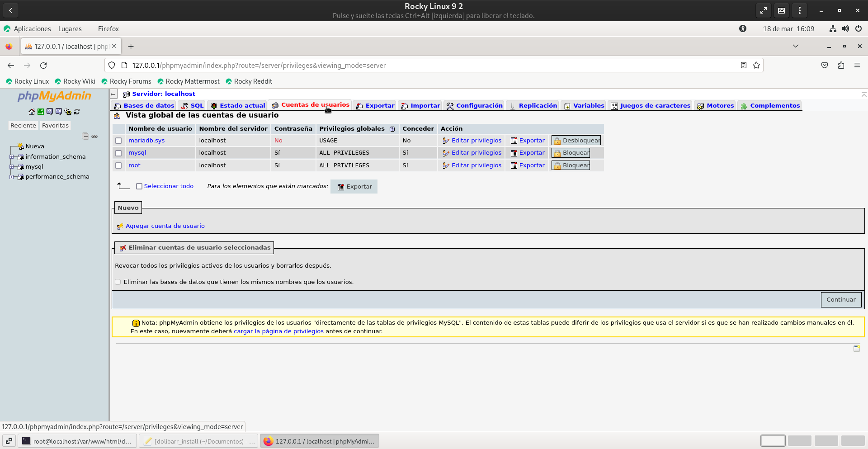Expand performance_schema in the tree
The height and width of the screenshot is (449, 868).
point(12,177)
